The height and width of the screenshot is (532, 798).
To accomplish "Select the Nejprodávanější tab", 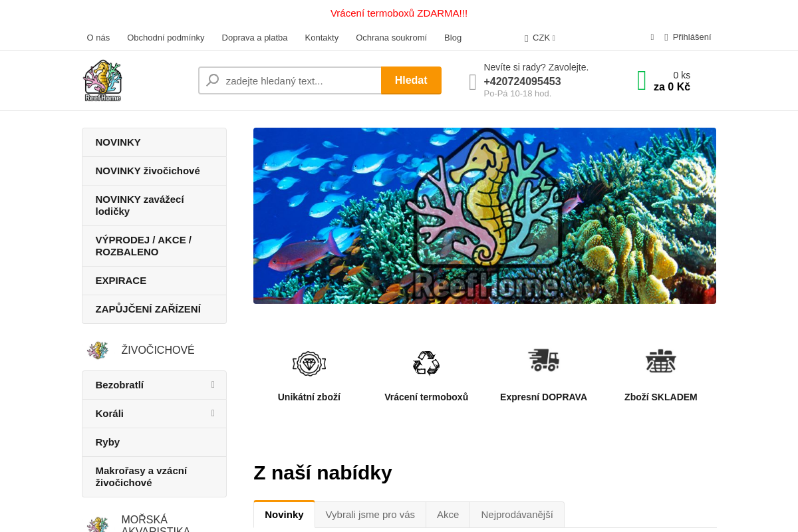I will click(517, 515).
